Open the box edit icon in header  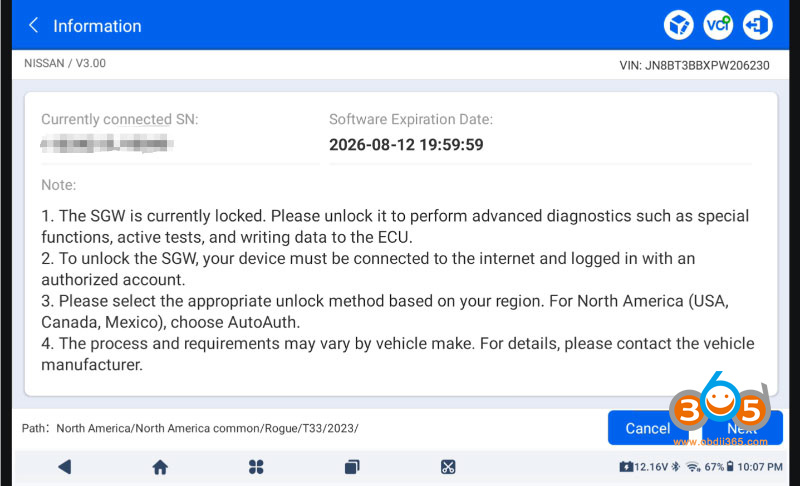pyautogui.click(x=679, y=24)
